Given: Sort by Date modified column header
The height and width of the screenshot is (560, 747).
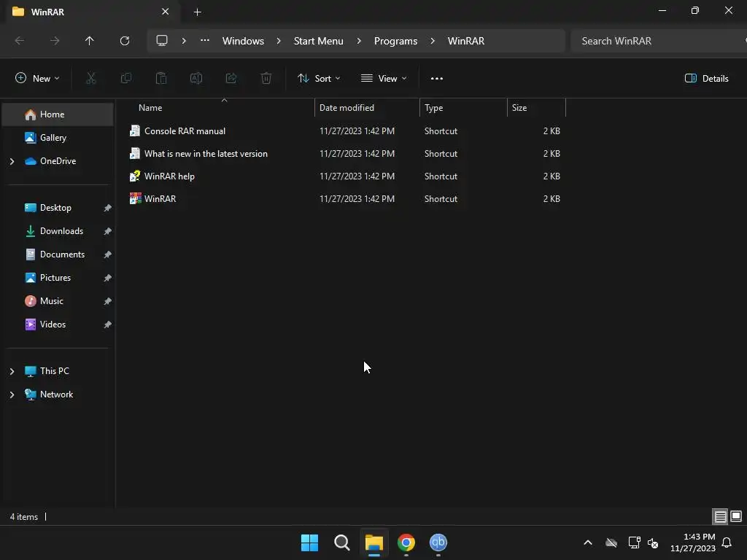Looking at the screenshot, I should click(x=367, y=108).
